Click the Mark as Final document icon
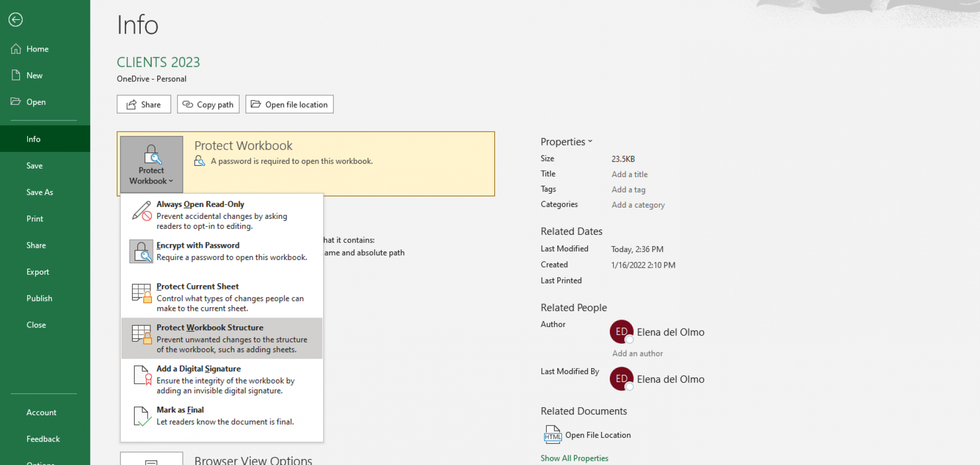 click(142, 416)
